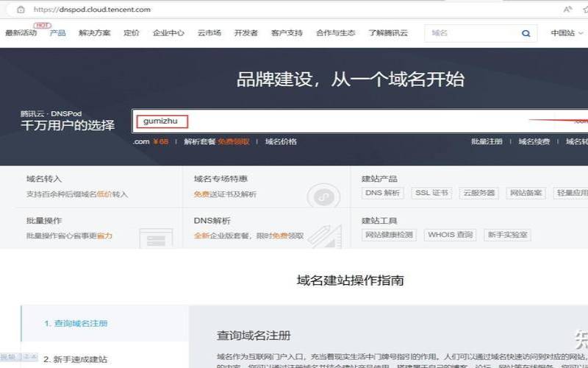Open the 批量注册 link
588x368 pixels.
point(487,141)
